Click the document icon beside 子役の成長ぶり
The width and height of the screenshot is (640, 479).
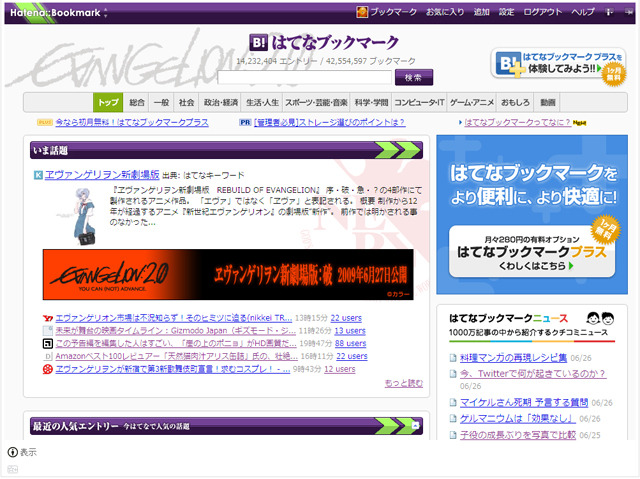[453, 435]
